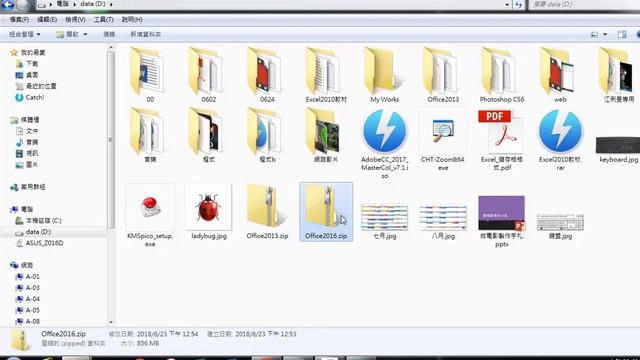The height and width of the screenshot is (360, 640).
Task: Expand the view options dropdown arrow
Action: coord(605,34)
